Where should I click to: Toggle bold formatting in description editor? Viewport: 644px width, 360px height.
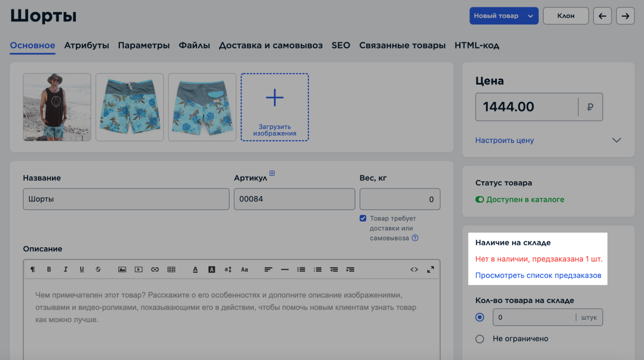point(49,270)
